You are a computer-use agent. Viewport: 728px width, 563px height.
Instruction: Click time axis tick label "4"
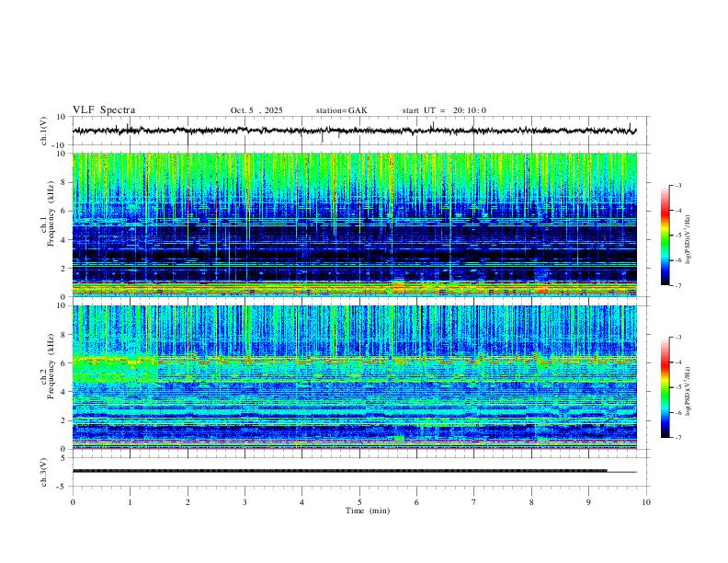point(301,502)
